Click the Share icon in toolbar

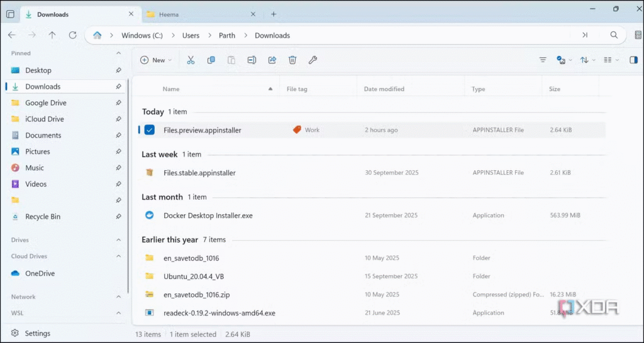[x=272, y=60]
